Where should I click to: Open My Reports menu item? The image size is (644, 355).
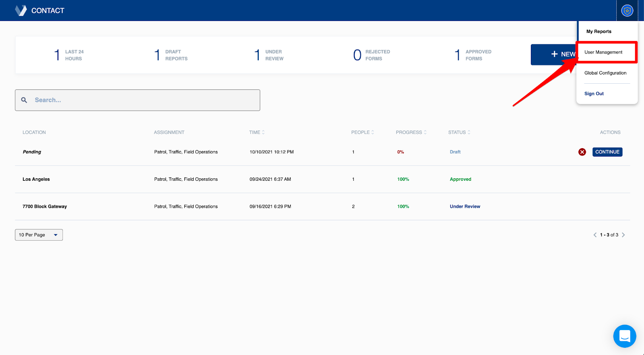pos(599,31)
